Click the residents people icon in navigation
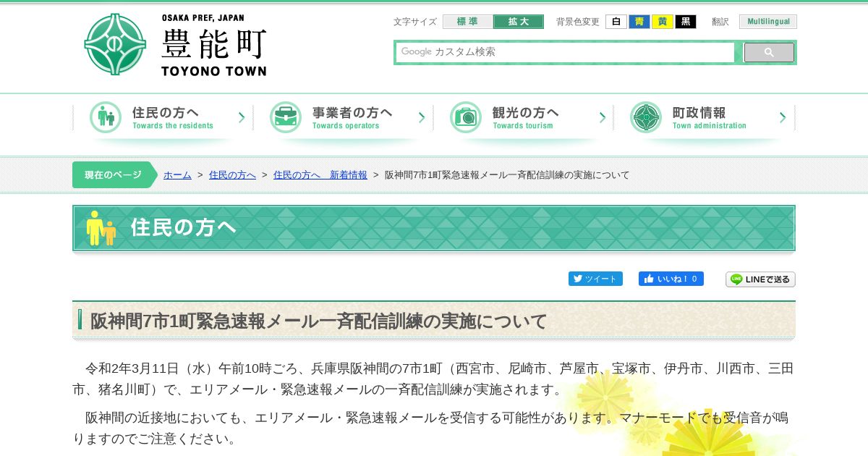868x456 pixels. tap(106, 117)
